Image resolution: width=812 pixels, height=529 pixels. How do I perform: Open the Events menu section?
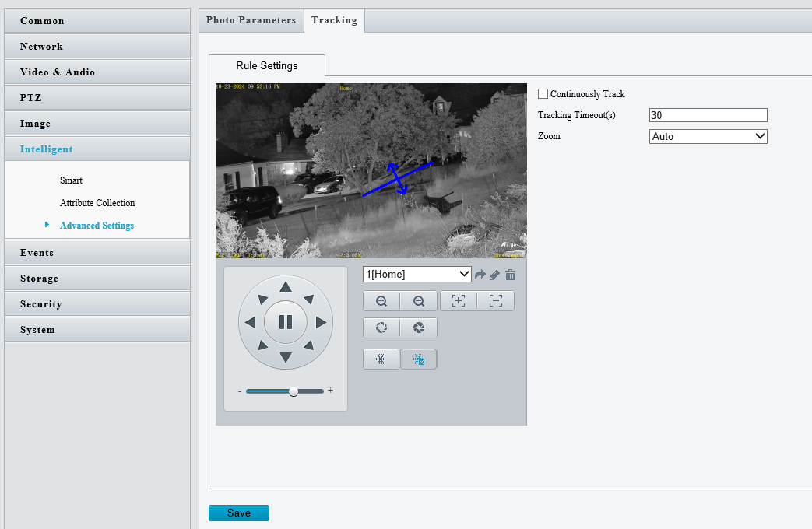(97, 253)
